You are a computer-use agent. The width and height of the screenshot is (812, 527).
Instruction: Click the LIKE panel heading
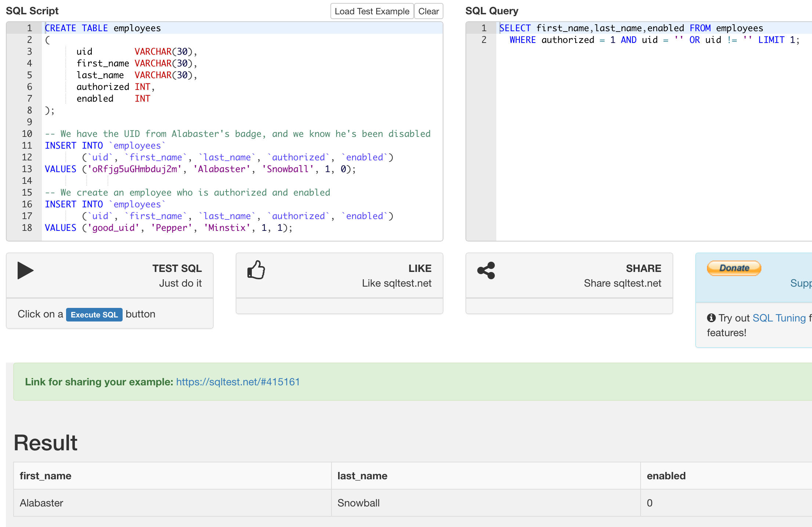(x=420, y=268)
